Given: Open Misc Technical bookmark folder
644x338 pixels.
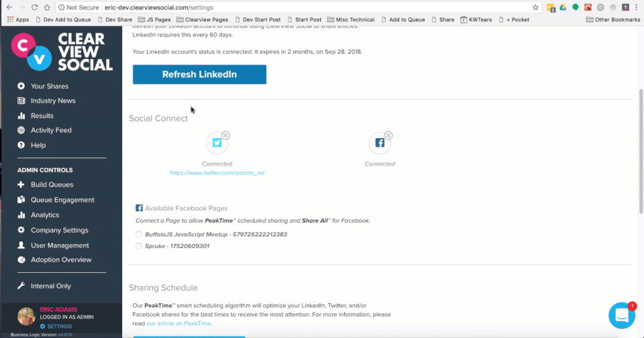Looking at the screenshot, I should point(351,19).
